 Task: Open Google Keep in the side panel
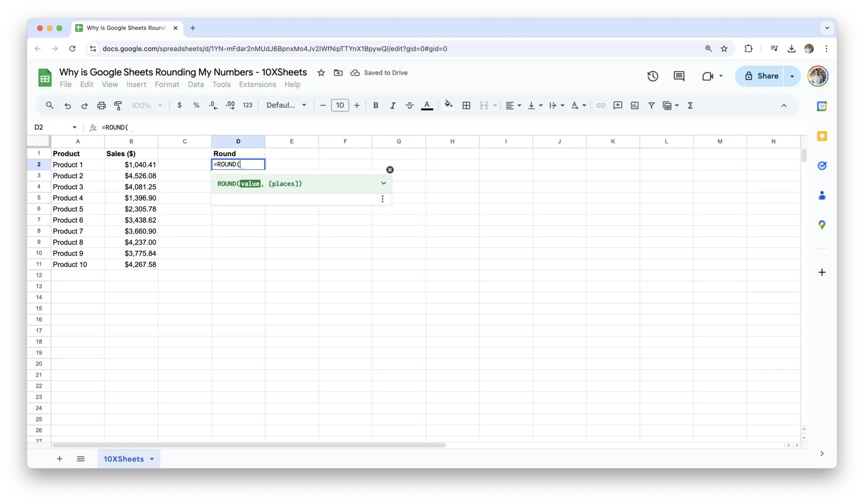click(822, 136)
